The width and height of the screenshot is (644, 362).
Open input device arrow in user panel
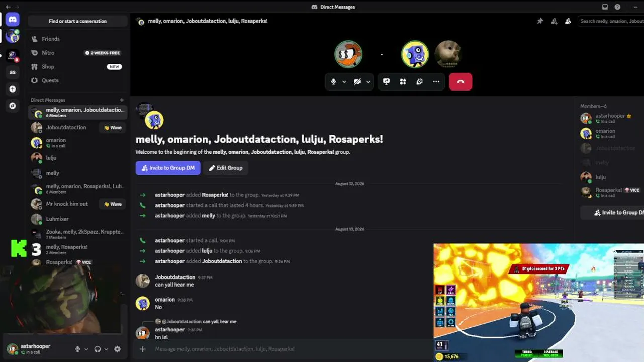(86, 349)
